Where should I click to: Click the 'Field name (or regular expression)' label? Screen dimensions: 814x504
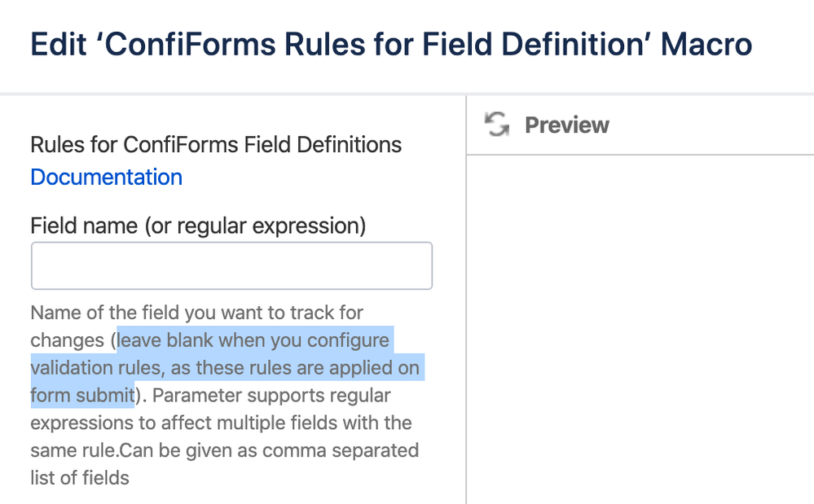tap(198, 225)
